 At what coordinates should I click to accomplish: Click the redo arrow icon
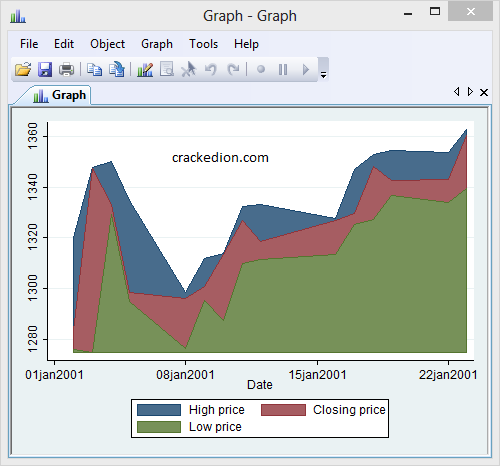233,69
